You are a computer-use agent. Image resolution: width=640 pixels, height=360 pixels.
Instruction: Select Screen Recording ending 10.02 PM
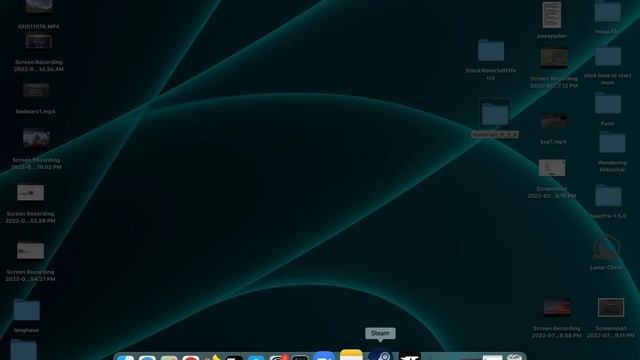pos(36,138)
